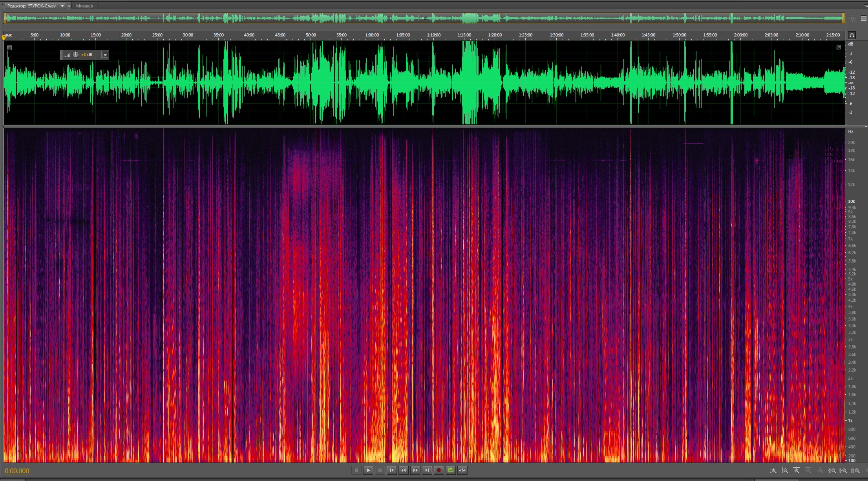868x481 pixels.
Task: Zoom in at out point
Action: click(843, 470)
